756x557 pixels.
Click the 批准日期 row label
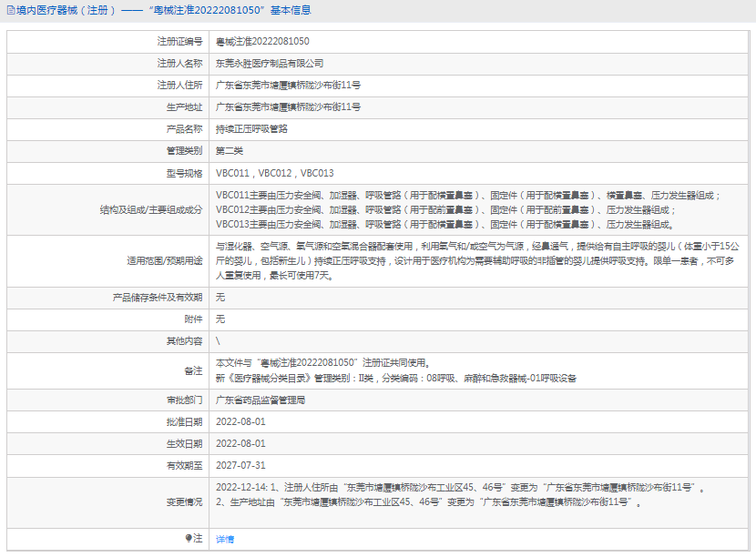point(185,421)
